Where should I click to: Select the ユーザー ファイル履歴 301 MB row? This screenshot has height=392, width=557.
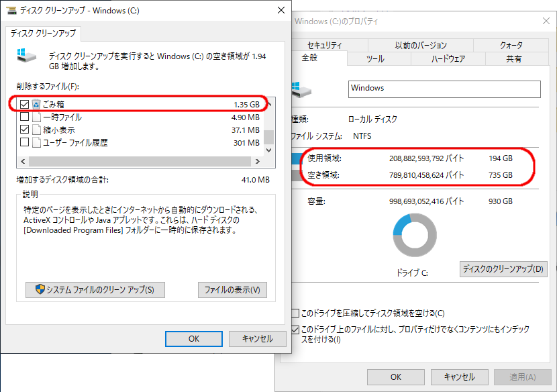[x=140, y=143]
